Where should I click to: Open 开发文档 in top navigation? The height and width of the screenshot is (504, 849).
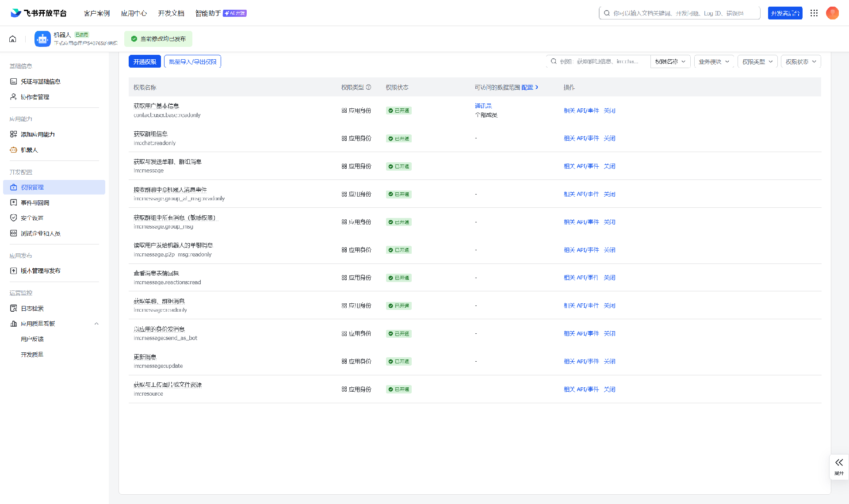171,13
